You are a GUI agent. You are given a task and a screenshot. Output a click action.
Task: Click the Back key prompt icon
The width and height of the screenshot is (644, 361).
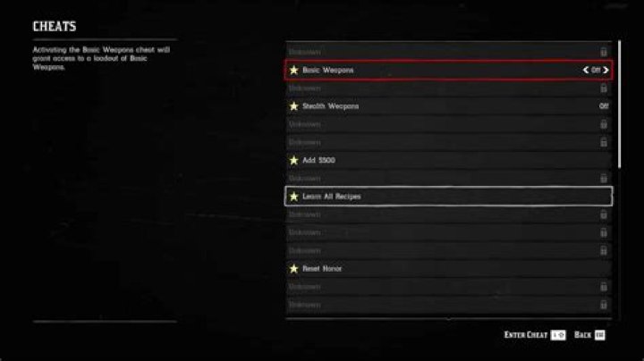(599, 335)
